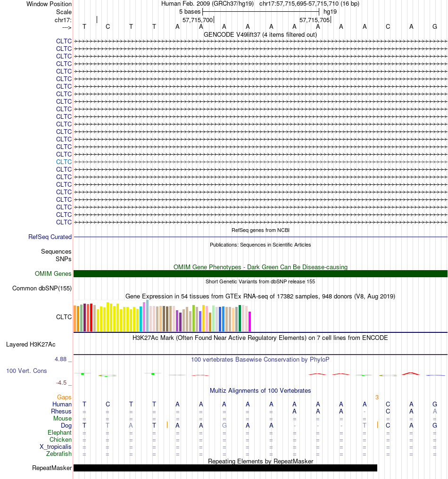Click the dark green OMIM gene bar
This screenshot has width=448, height=479.
(260, 274)
